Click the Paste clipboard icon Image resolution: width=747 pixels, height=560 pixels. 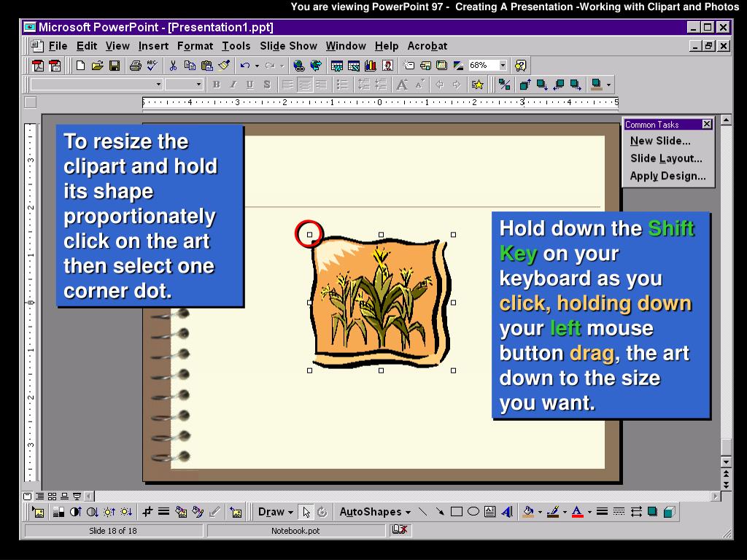[x=206, y=66]
